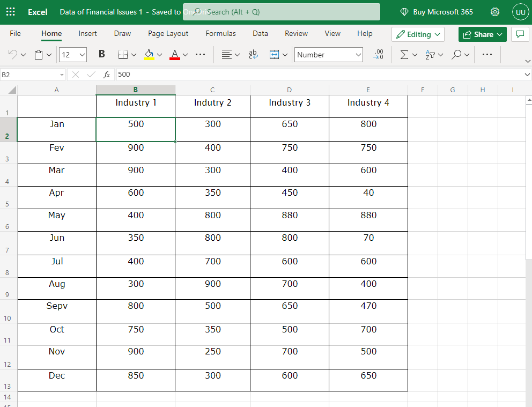Toggle the Wrap Text icon
The image size is (532, 407).
tap(253, 54)
